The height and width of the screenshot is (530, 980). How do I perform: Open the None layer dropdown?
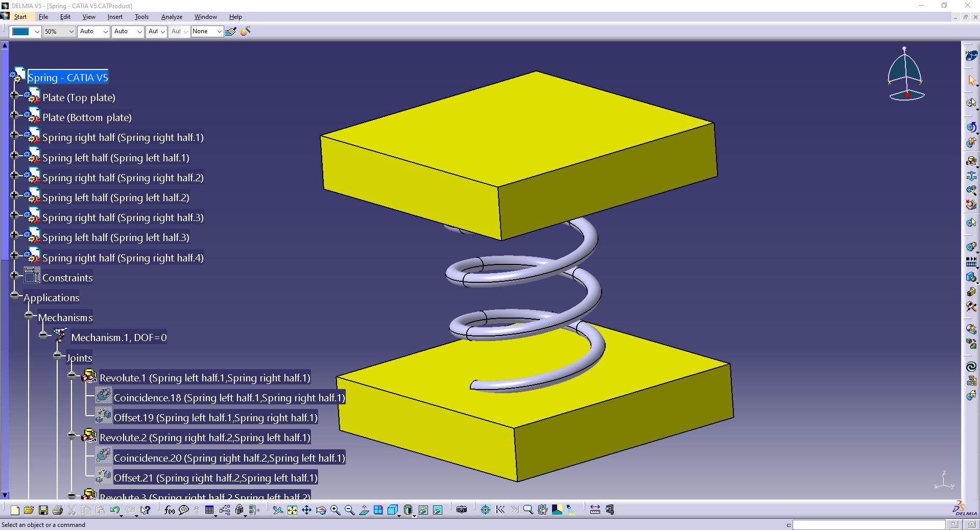coord(219,32)
